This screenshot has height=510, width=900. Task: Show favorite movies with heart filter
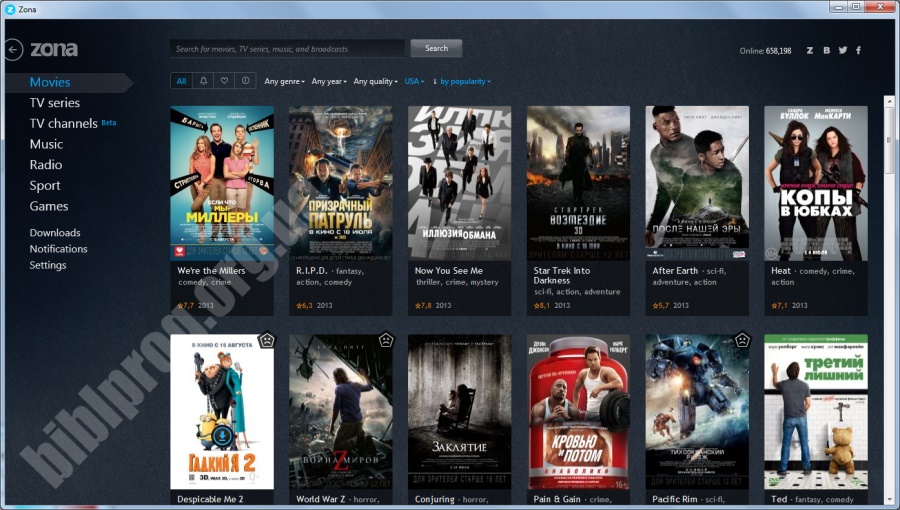click(224, 81)
